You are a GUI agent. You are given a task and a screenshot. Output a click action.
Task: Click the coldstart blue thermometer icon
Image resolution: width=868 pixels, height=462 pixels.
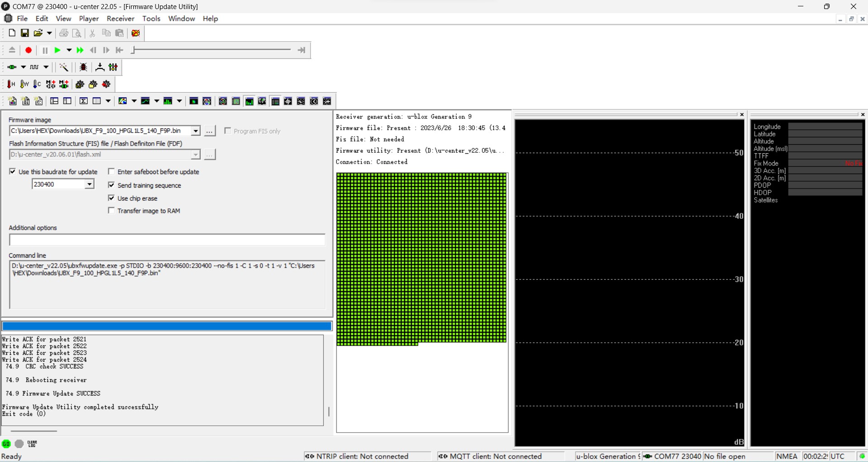[x=37, y=84]
